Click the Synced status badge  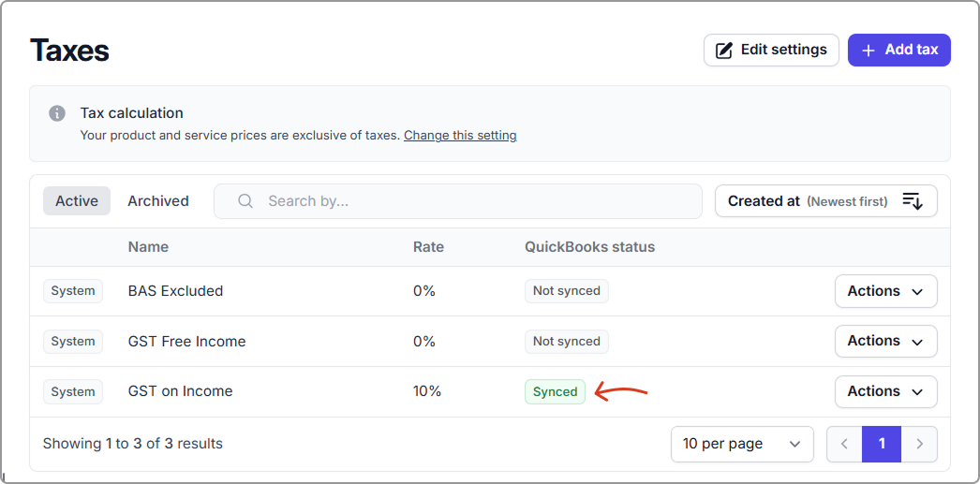point(555,392)
